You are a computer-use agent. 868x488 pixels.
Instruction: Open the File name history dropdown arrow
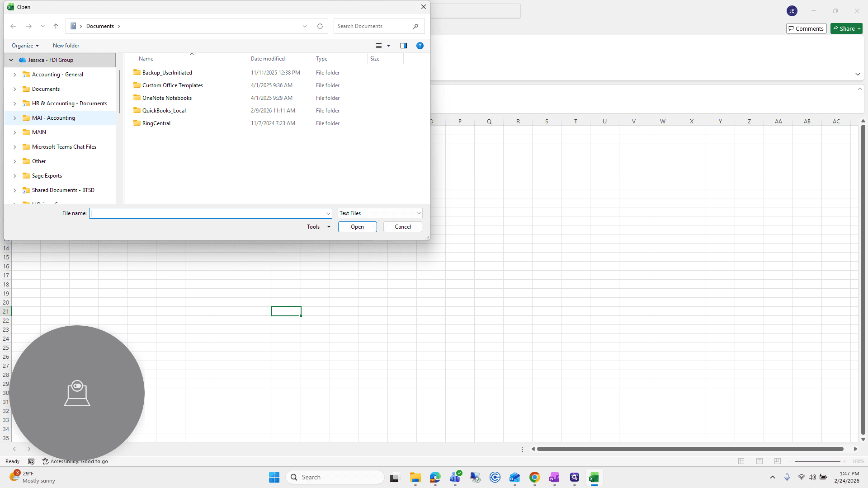point(328,213)
